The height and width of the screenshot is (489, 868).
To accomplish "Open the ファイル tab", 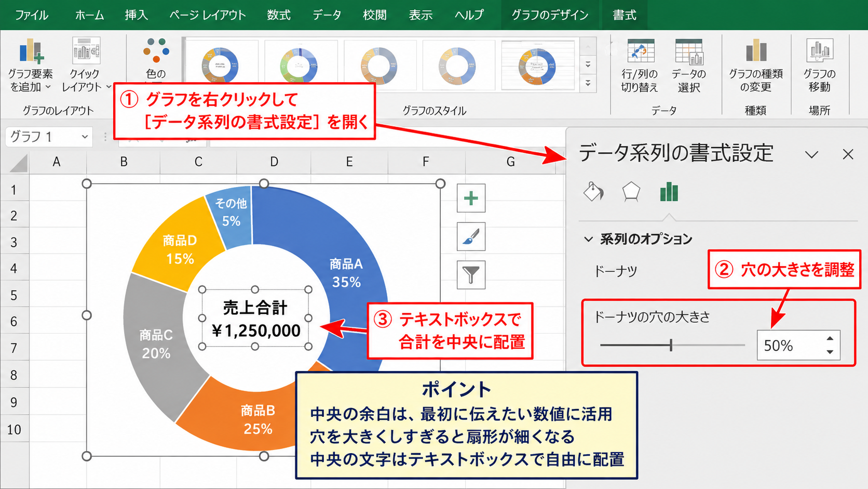I will tap(32, 15).
